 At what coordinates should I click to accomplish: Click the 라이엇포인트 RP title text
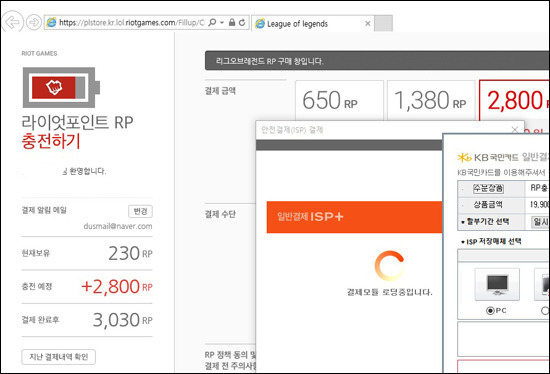coord(78,122)
